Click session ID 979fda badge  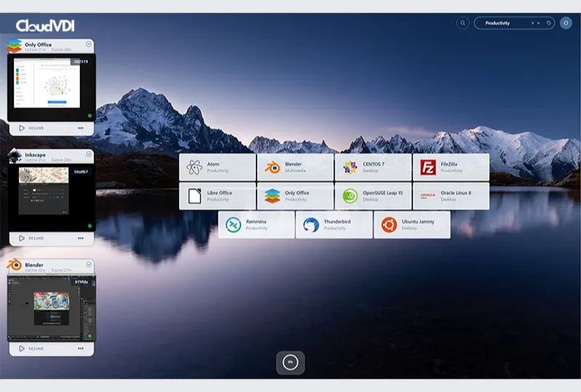(81, 282)
